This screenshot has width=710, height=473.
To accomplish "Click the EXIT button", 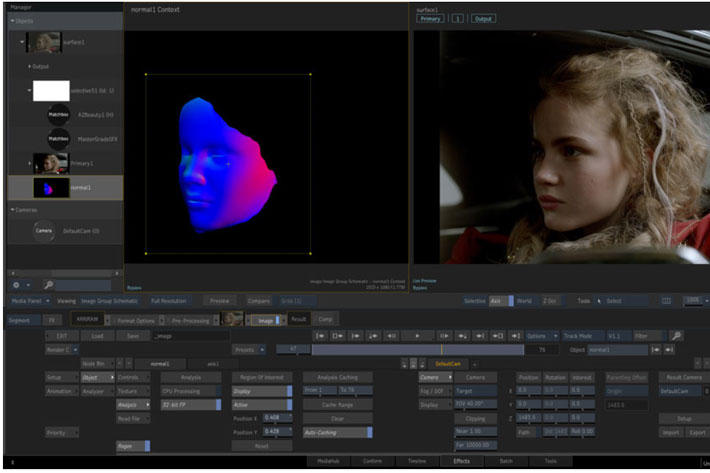I will click(62, 336).
